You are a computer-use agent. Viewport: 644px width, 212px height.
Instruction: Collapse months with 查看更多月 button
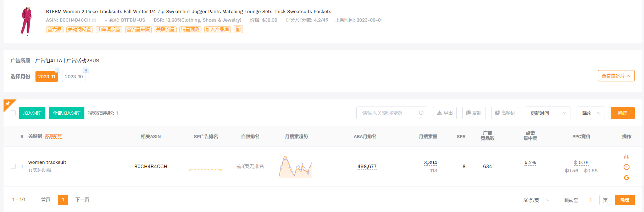coord(616,76)
